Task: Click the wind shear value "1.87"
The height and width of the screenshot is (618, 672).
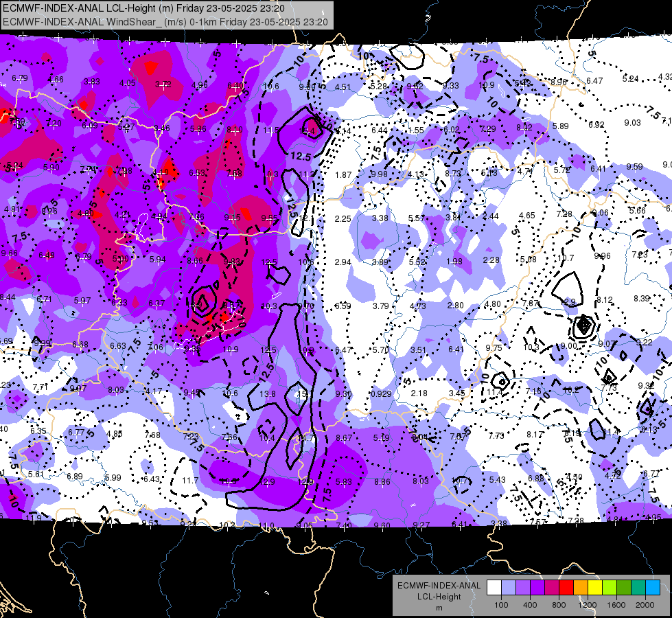Action: (x=343, y=174)
